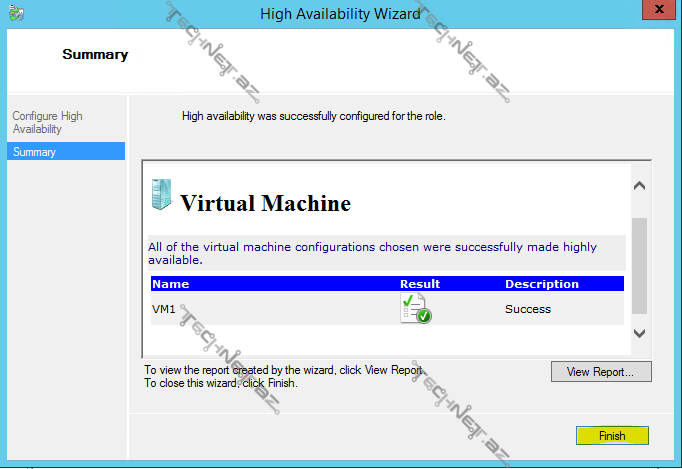Viewport: 682px width, 469px height.
Task: Open the report with View Report button
Action: pos(600,372)
